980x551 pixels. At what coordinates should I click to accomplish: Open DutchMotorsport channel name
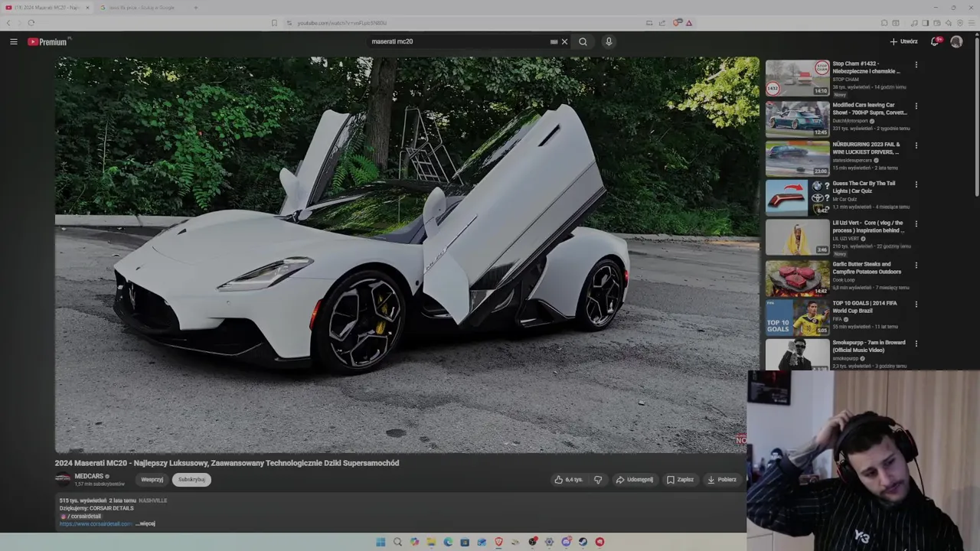tap(851, 121)
